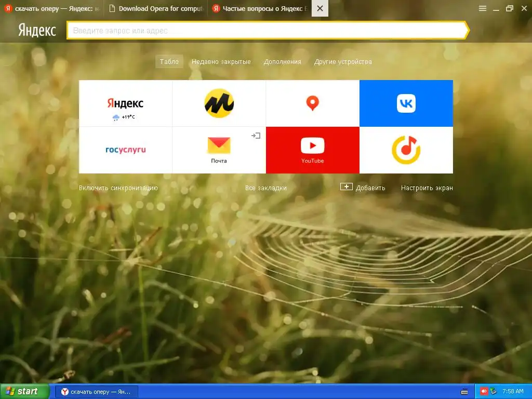Open the browser hamburger menu
532x399 pixels.
coord(483,8)
